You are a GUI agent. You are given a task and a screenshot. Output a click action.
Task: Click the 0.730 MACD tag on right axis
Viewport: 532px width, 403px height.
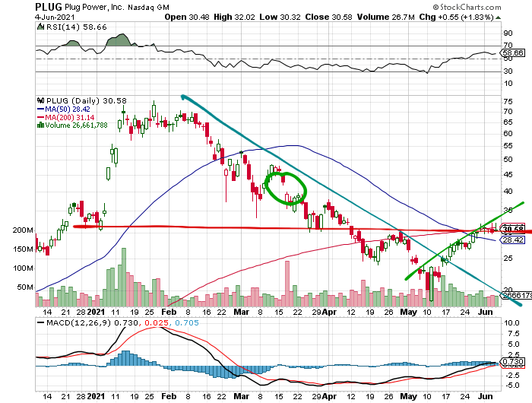coord(513,362)
